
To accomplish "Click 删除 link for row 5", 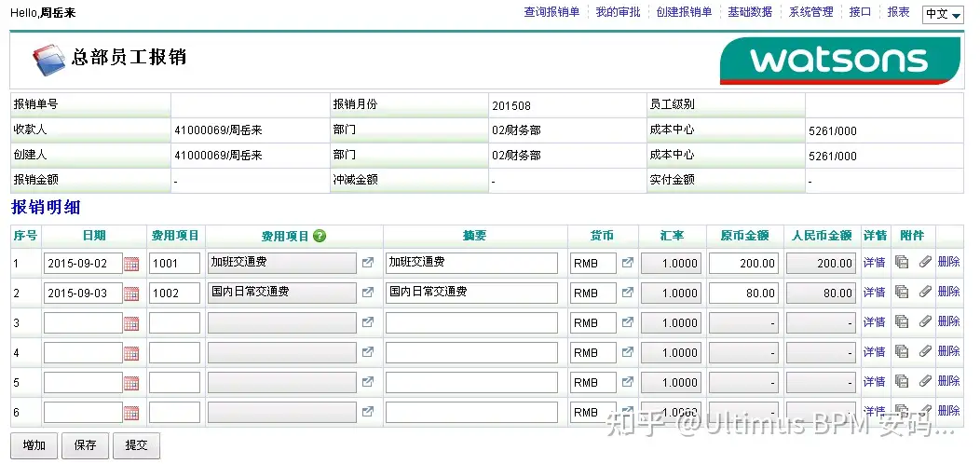I will [x=948, y=380].
